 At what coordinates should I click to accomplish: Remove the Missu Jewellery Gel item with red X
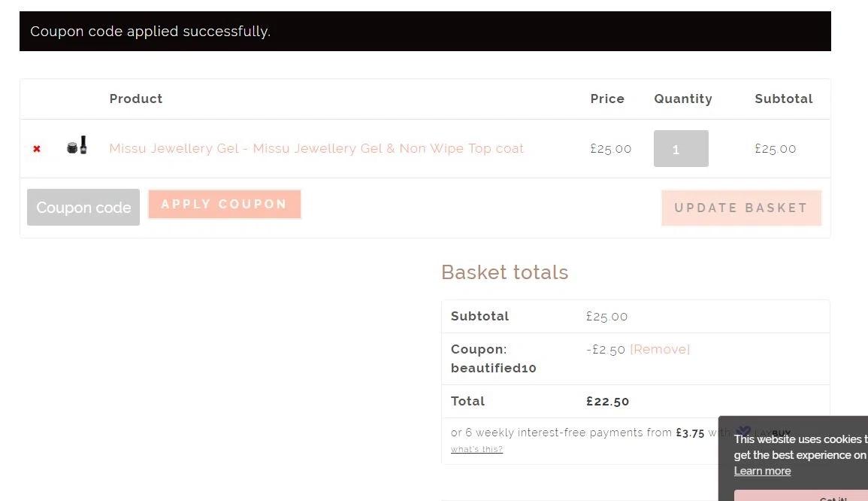point(37,149)
